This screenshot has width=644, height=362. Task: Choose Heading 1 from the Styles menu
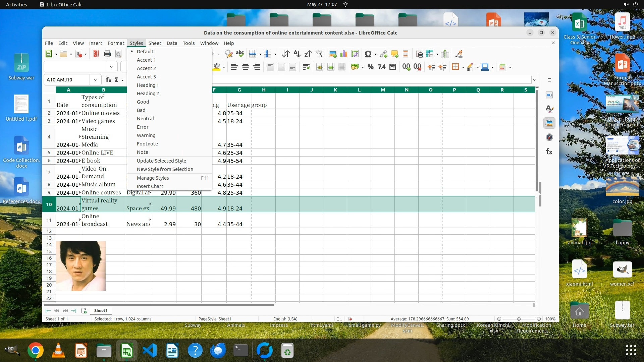148,85
